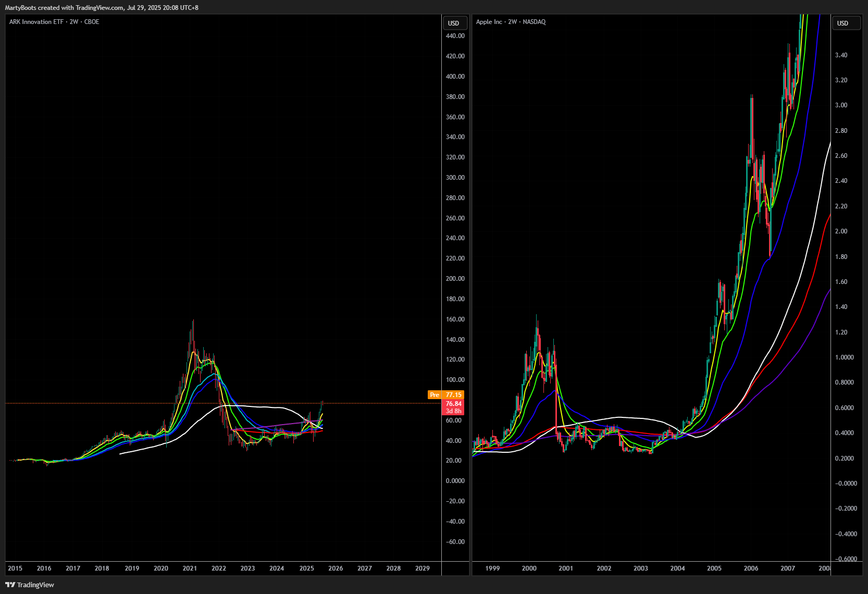
Task: Click 0.2000 on the Apple price axis
Action: pos(845,459)
